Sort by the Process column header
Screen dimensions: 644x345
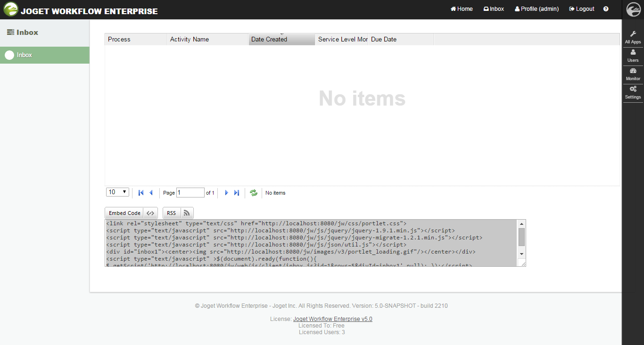(x=136, y=40)
